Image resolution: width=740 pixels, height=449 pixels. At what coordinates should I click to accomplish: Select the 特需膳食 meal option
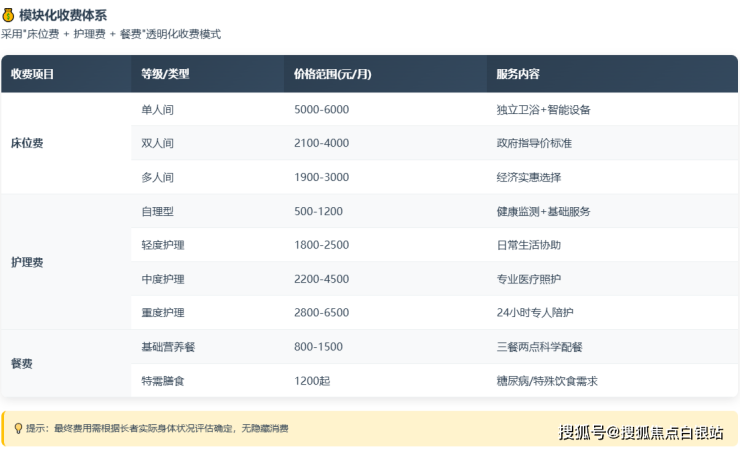point(163,381)
